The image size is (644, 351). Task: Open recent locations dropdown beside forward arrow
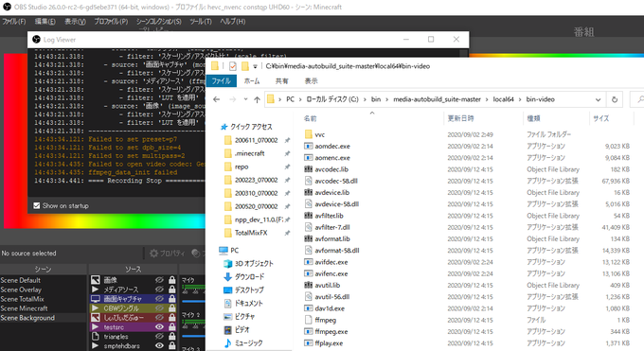[245, 99]
